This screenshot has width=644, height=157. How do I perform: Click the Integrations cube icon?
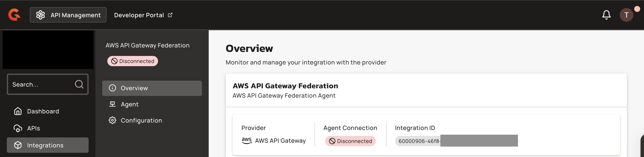click(x=18, y=145)
